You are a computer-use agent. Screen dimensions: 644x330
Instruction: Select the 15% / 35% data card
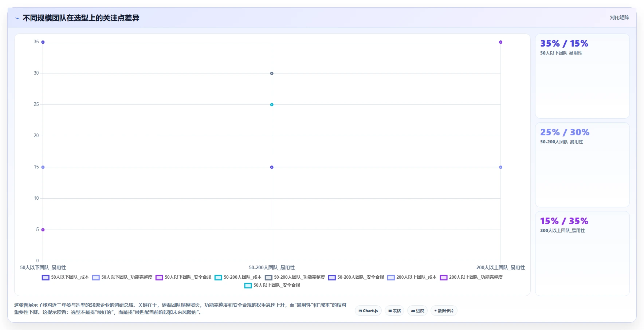click(582, 254)
